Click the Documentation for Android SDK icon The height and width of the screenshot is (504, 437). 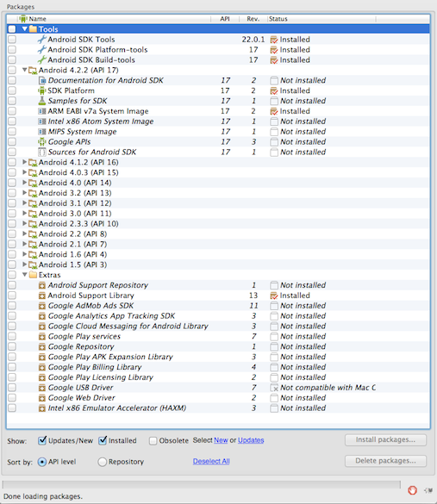[41, 80]
